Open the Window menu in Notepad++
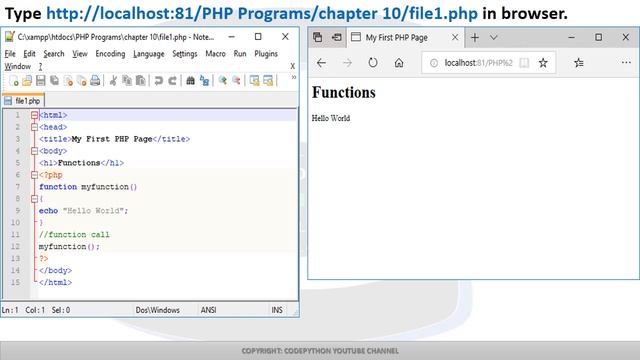Viewport: 640px width, 360px height. tap(18, 66)
